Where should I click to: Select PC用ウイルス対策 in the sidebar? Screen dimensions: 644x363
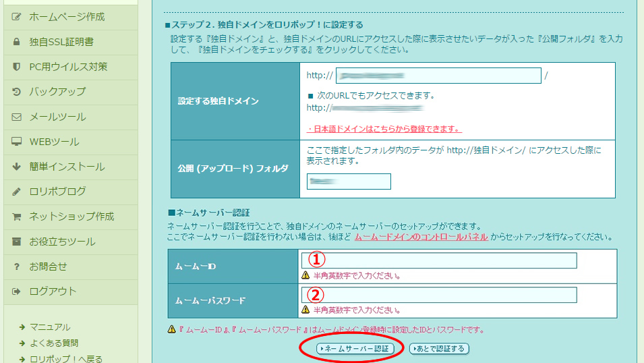(x=71, y=67)
